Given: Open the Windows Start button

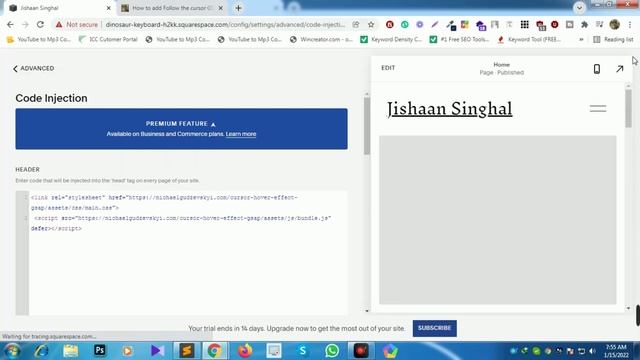Looking at the screenshot, I should point(12,351).
